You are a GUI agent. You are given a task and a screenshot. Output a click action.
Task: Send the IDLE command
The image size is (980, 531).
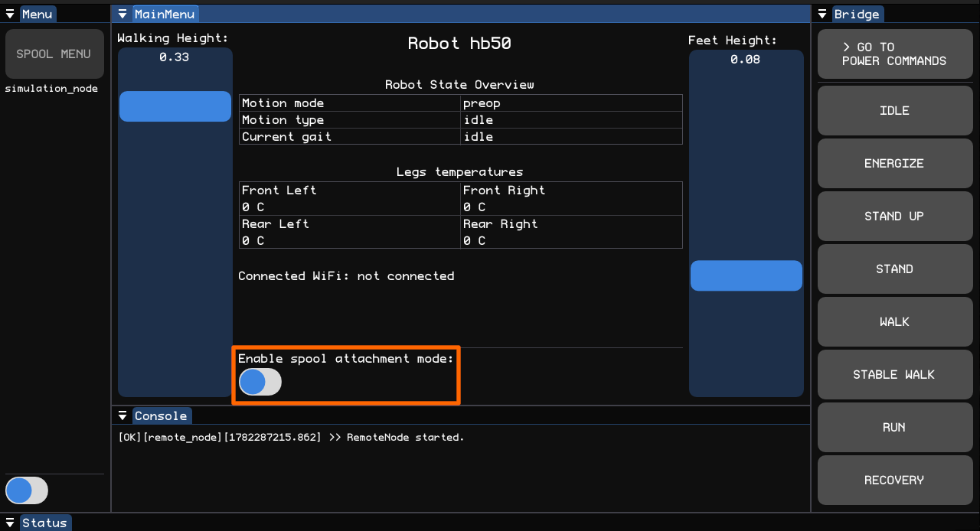(894, 110)
